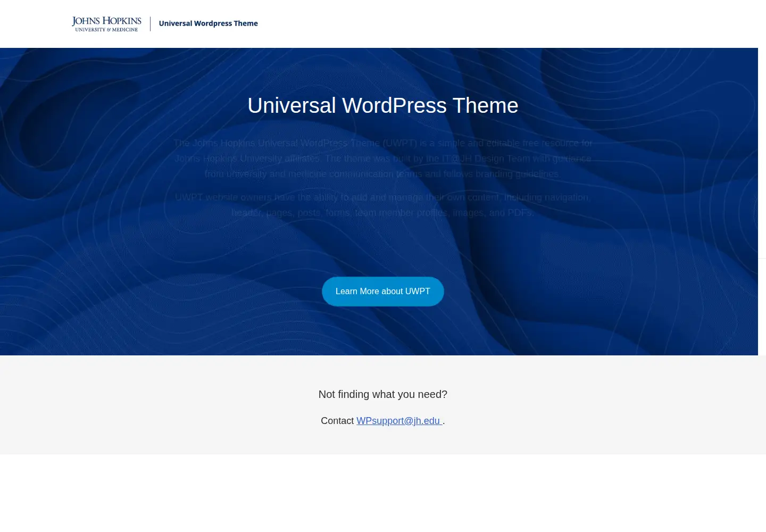Click the paragraph beginning "UWPT website owners"
Viewport: 766px width, 532px height.
coord(383,205)
